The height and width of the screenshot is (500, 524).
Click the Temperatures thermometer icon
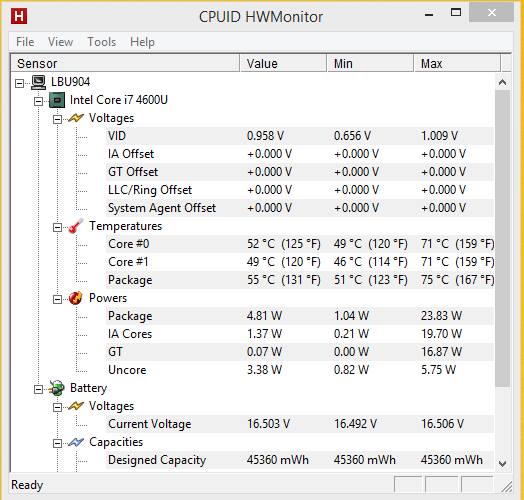[x=76, y=226]
